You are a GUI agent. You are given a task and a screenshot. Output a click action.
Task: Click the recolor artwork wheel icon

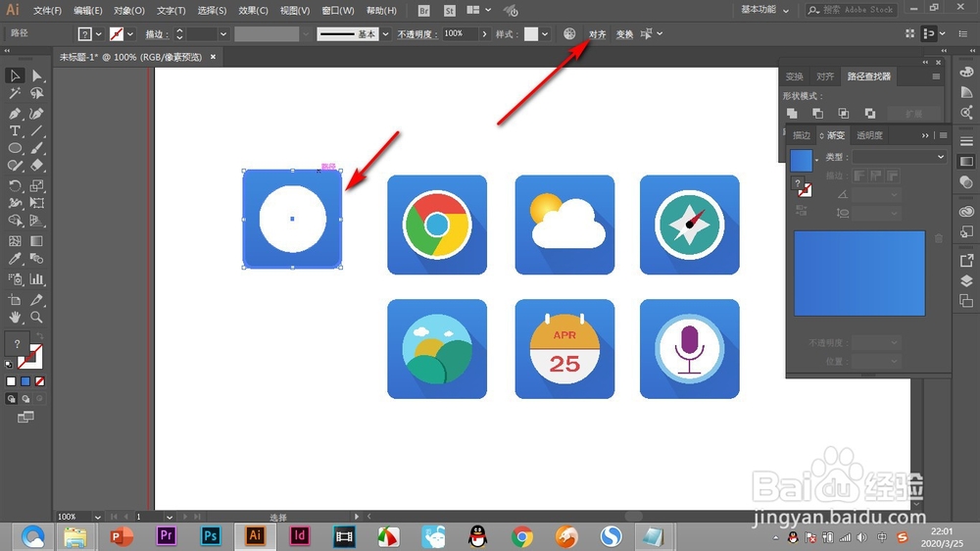coord(569,33)
